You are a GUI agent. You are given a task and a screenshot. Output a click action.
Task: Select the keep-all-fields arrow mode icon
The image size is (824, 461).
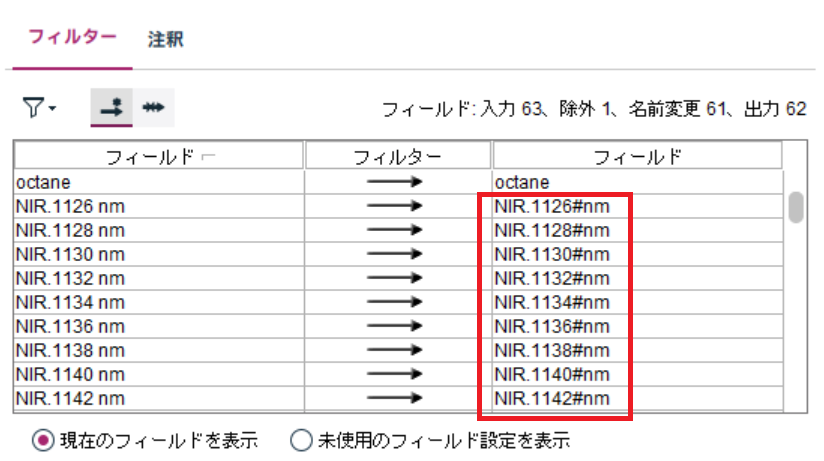[x=153, y=108]
